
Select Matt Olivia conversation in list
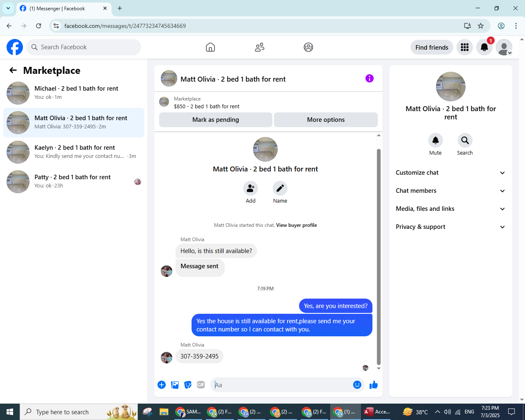coord(74,123)
